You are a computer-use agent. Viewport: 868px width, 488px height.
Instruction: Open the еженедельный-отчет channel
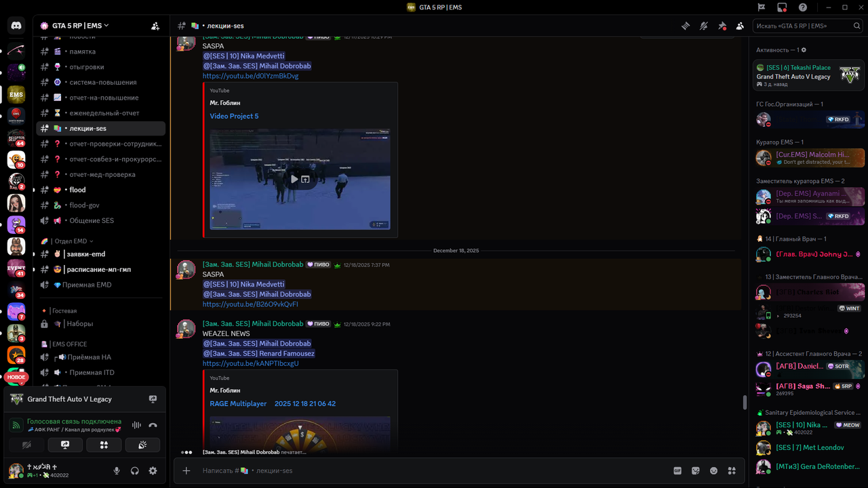(100, 113)
